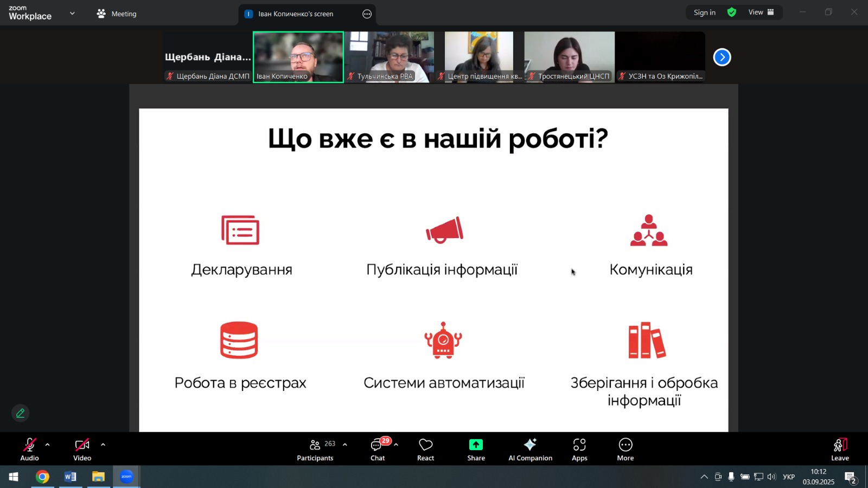Open Zoom Workplace dropdown chevron
This screenshot has width=868, height=488.
72,14
